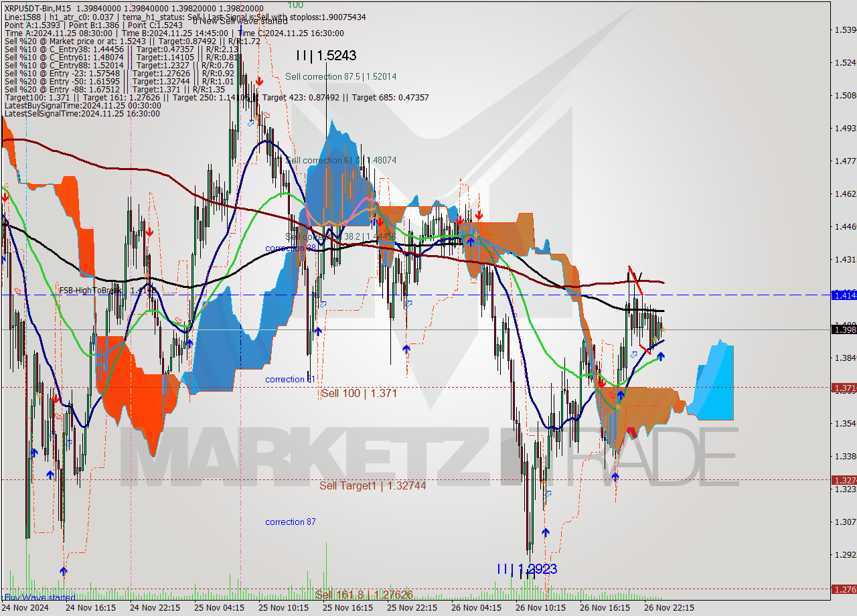Click 'Sell %20 @ Entry -88: 1.67512' line
Image resolution: width=857 pixels, height=616 pixels.
click(114, 89)
